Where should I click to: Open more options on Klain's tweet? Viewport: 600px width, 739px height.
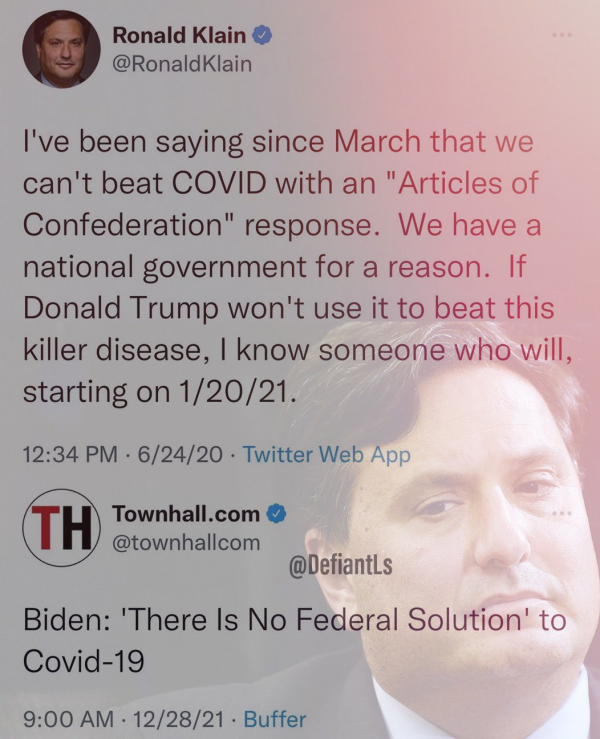(x=562, y=35)
